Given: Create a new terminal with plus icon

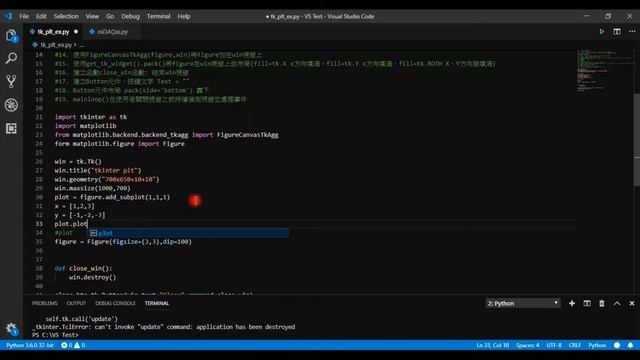Looking at the screenshot, I should coord(572,303).
